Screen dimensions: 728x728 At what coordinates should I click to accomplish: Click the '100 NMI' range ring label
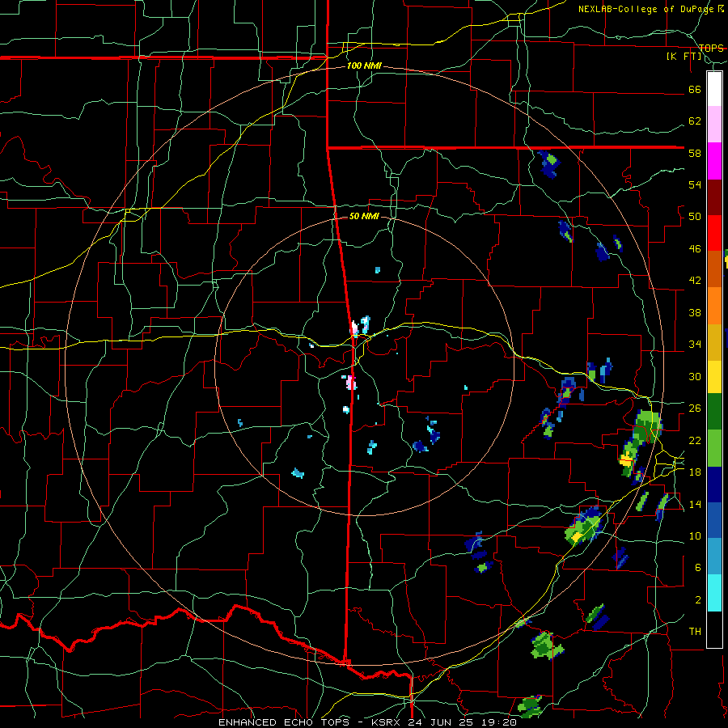pyautogui.click(x=364, y=66)
